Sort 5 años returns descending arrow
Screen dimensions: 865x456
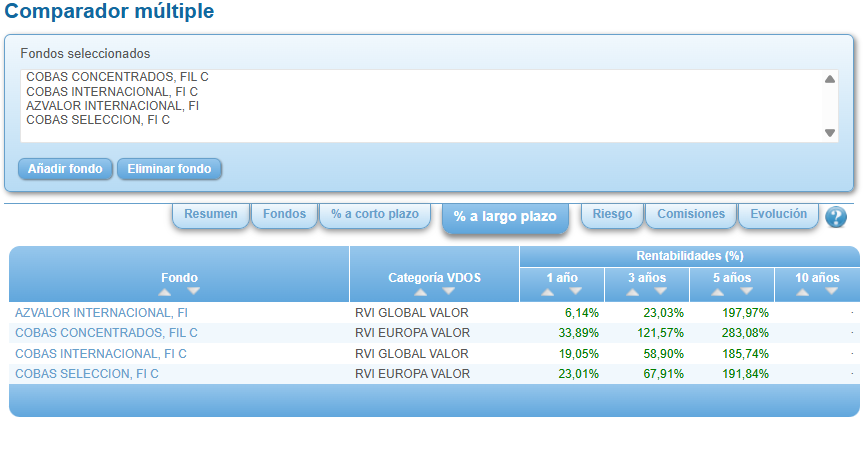click(745, 291)
